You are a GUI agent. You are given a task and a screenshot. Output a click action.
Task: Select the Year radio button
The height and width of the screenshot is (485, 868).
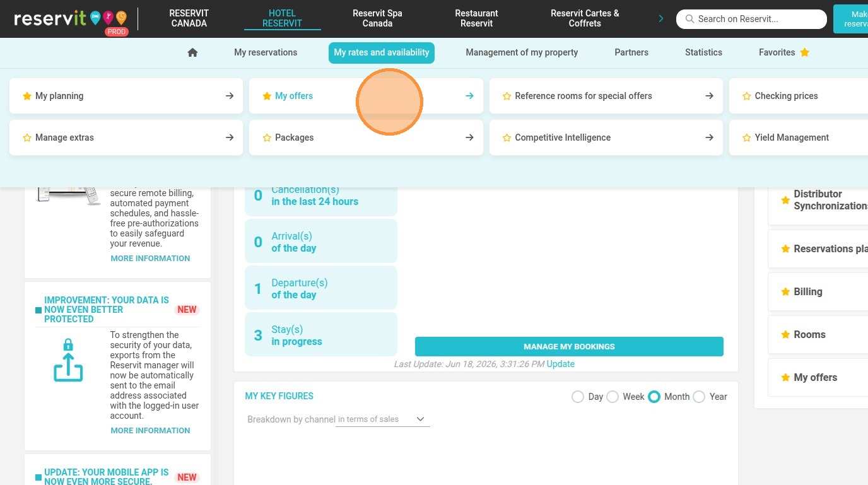point(699,397)
